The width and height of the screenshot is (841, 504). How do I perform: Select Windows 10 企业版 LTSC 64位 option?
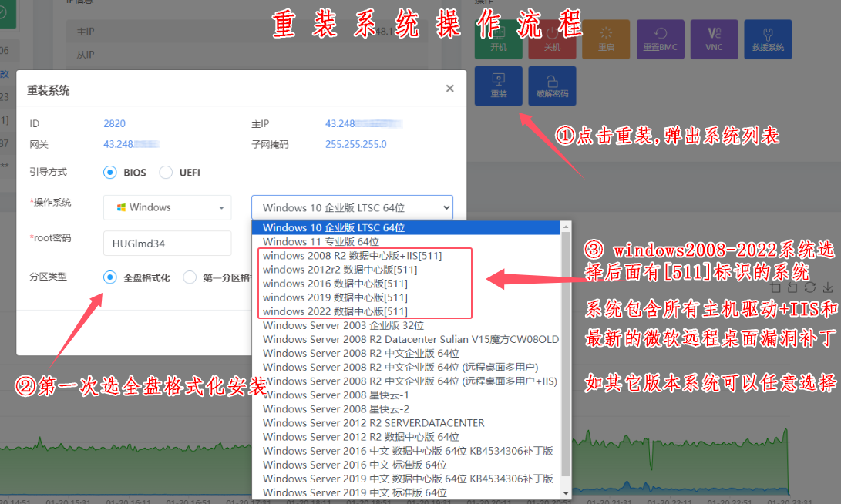tap(406, 228)
